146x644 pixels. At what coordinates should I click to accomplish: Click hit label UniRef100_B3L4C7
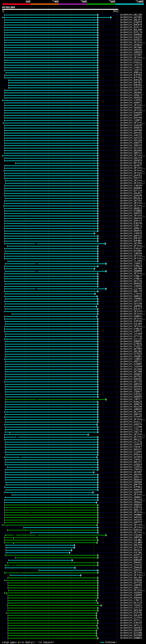pyautogui.click(x=131, y=309)
